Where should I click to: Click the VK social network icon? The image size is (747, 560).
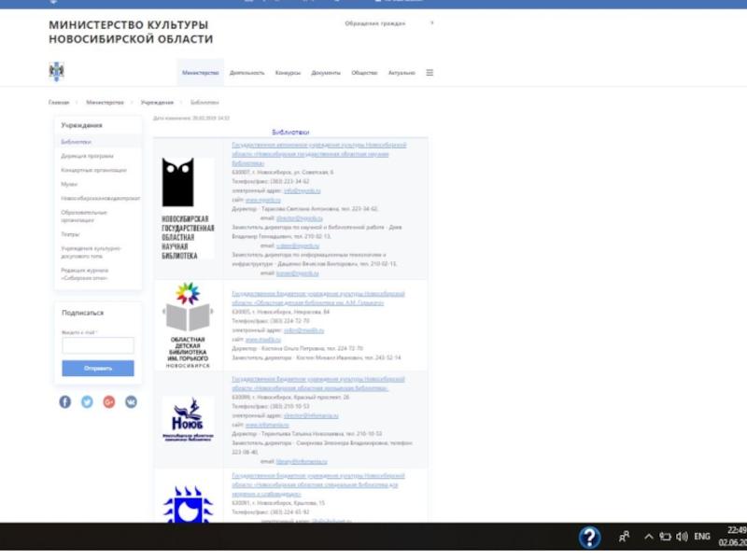[131, 401]
